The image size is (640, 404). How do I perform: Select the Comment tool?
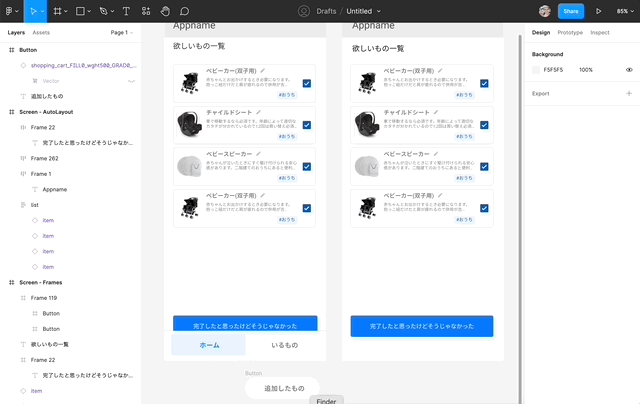[x=184, y=11]
